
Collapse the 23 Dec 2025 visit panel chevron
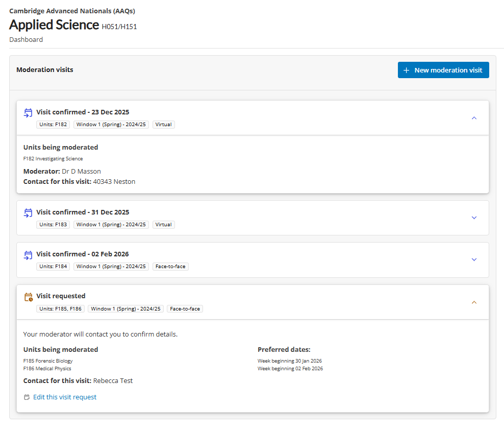pos(474,118)
